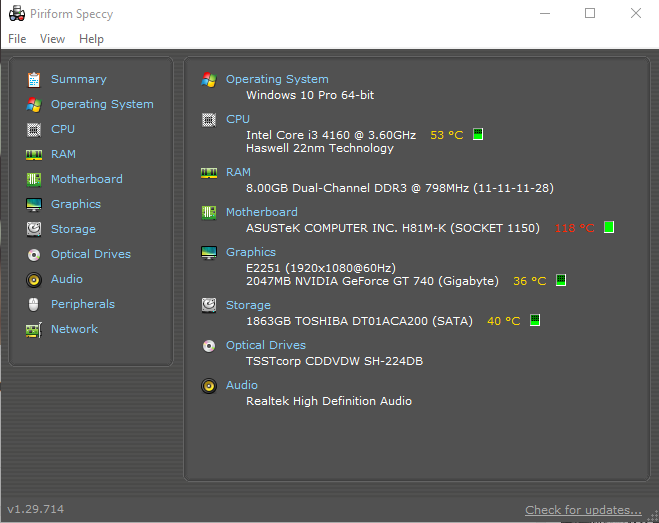Open Peripherals section from the sidebar
659x523 pixels.
pos(83,304)
